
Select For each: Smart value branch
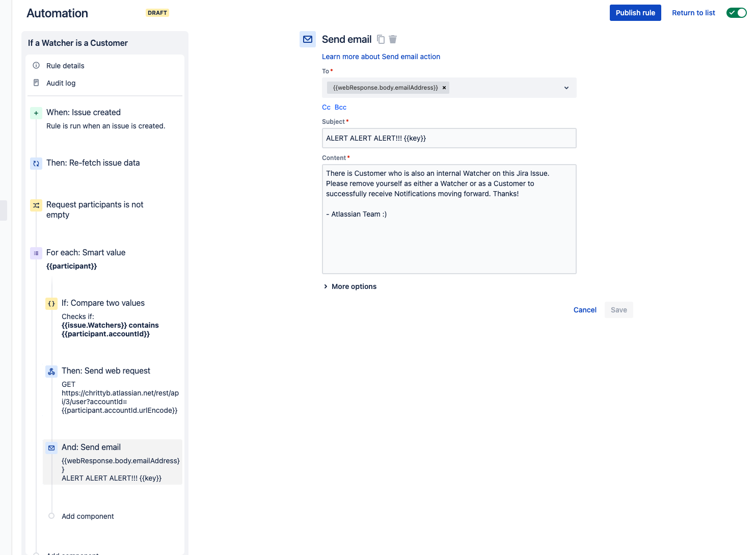pyautogui.click(x=86, y=252)
